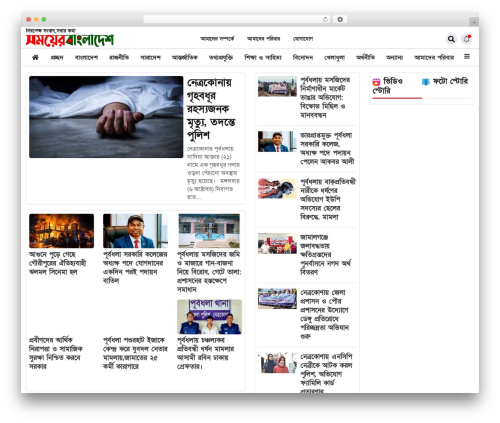The image size is (500, 423).
Task: Click lead story excerpt নেত্রকোনার পূর্বধলায় সাদিয়া আক্তার
Action: coord(213,173)
